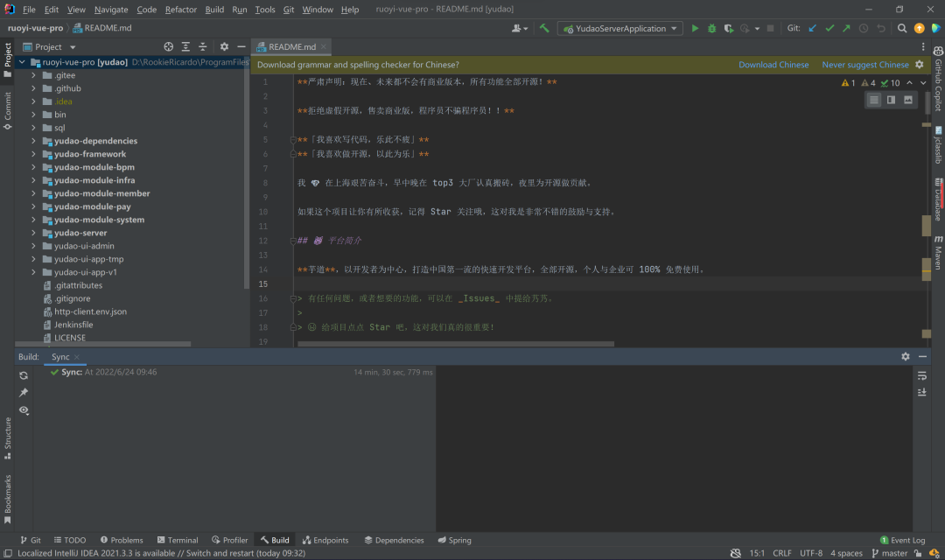Click Project tree horizontal scrollbar
Viewport: 945px width, 560px height.
coord(103,344)
